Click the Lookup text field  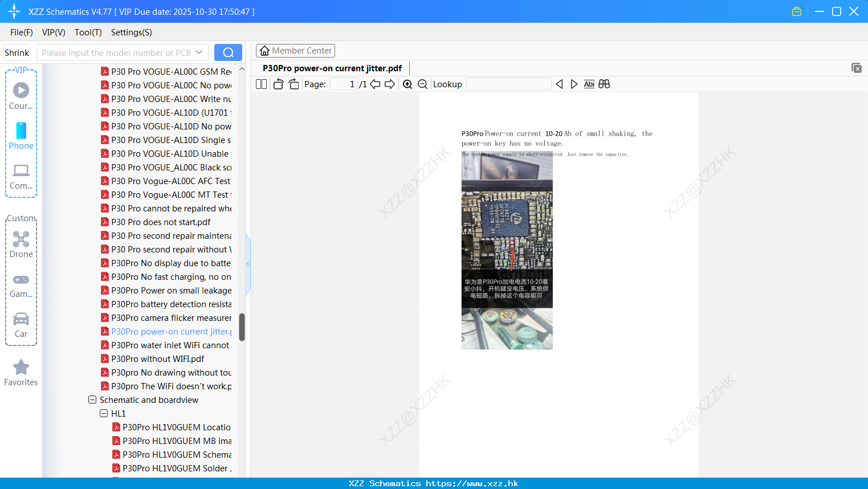(x=508, y=84)
